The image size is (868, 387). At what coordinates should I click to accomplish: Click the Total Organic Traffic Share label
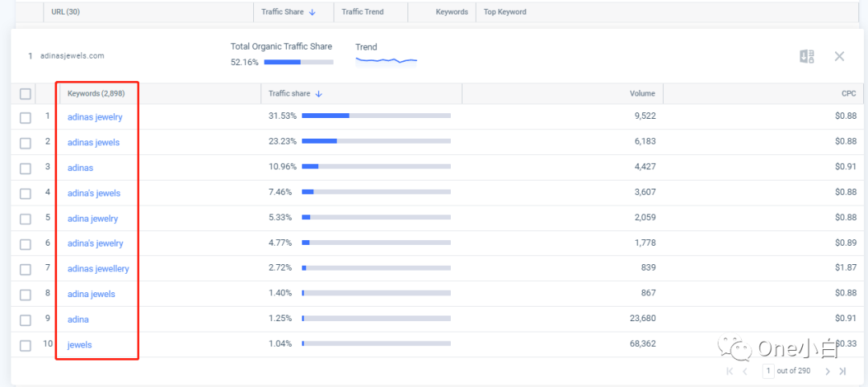282,47
